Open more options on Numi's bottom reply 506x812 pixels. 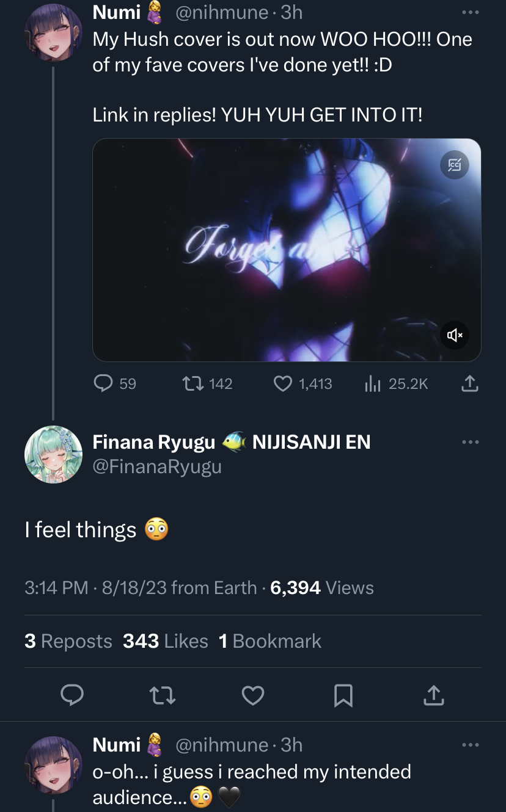click(x=470, y=745)
